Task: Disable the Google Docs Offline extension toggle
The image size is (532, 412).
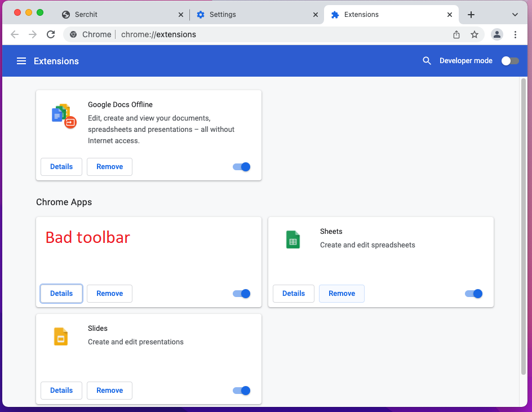Action: [242, 167]
